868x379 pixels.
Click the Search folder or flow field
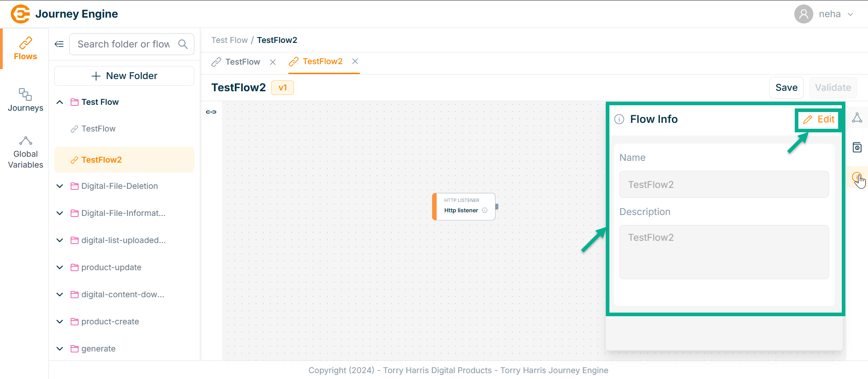coord(123,44)
